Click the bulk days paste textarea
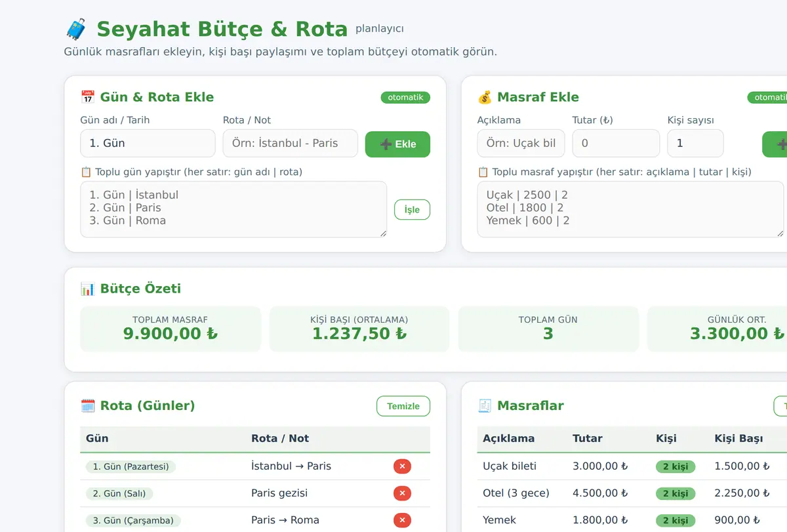The width and height of the screenshot is (787, 532). [x=233, y=209]
